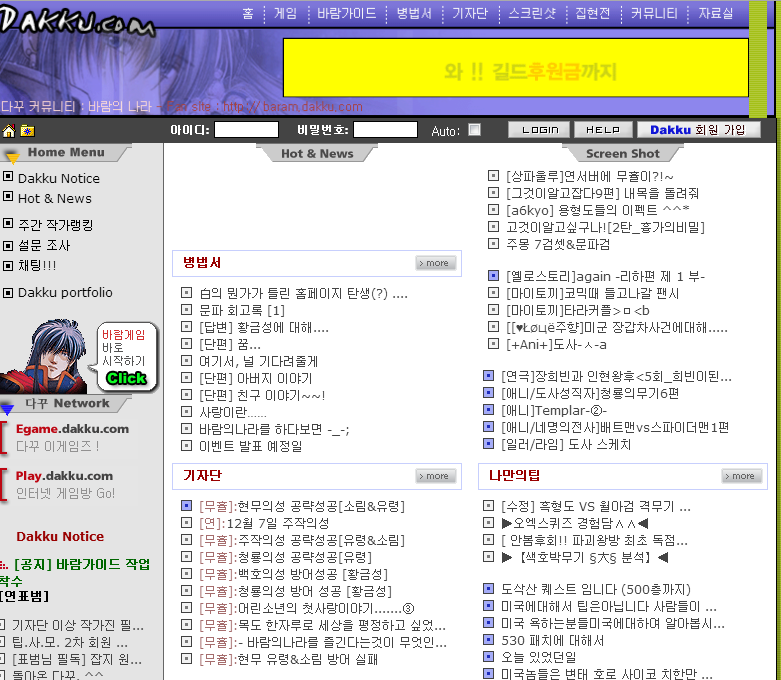Open screenshot post 주몽 7검셋&문파검
Viewport: 781px width, 680px height.
tap(558, 244)
